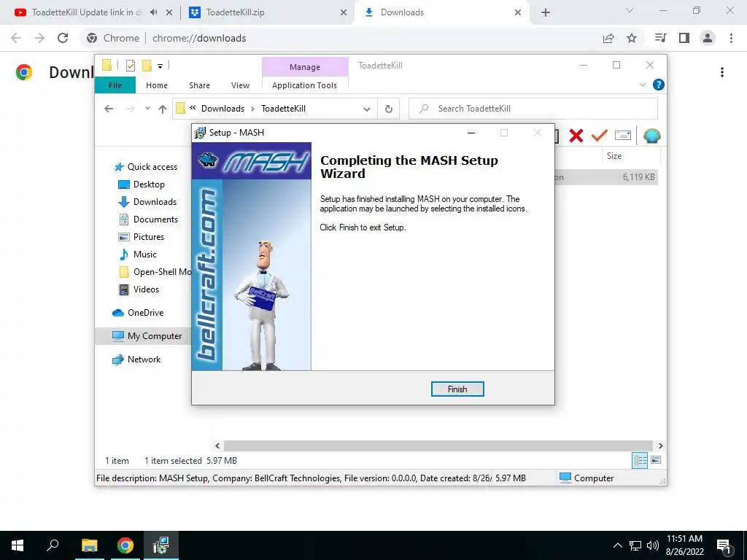The width and height of the screenshot is (747, 560).
Task: Click File Explorer in taskbar
Action: coord(89,545)
